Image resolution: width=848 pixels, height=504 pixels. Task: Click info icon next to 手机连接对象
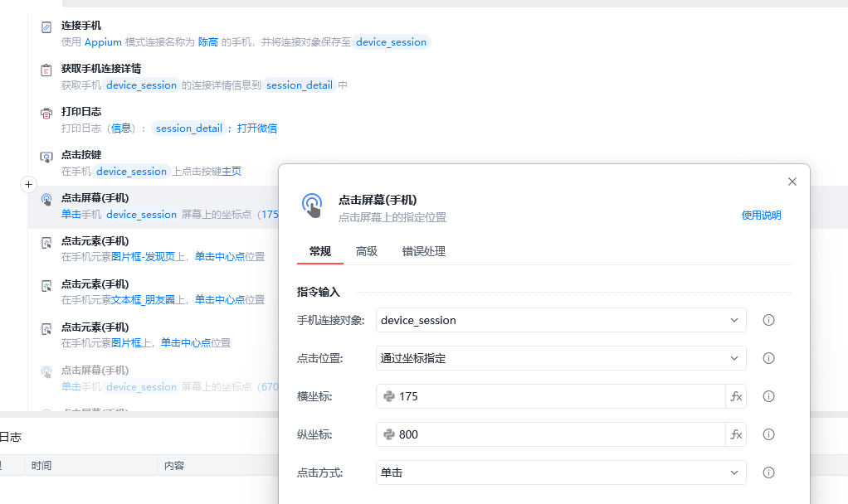[768, 320]
